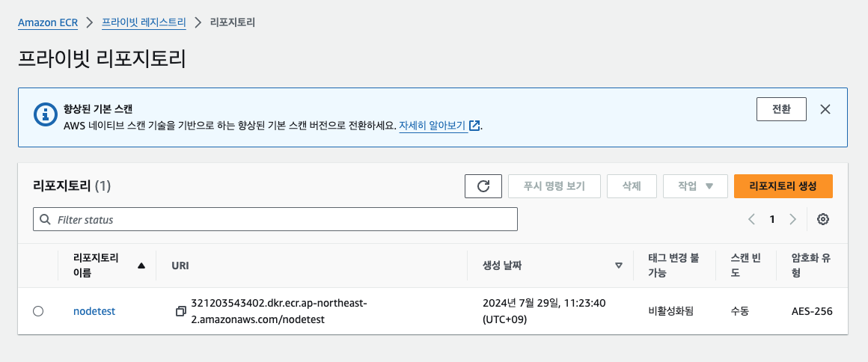
Task: Go to previous page chevron
Action: tap(751, 219)
